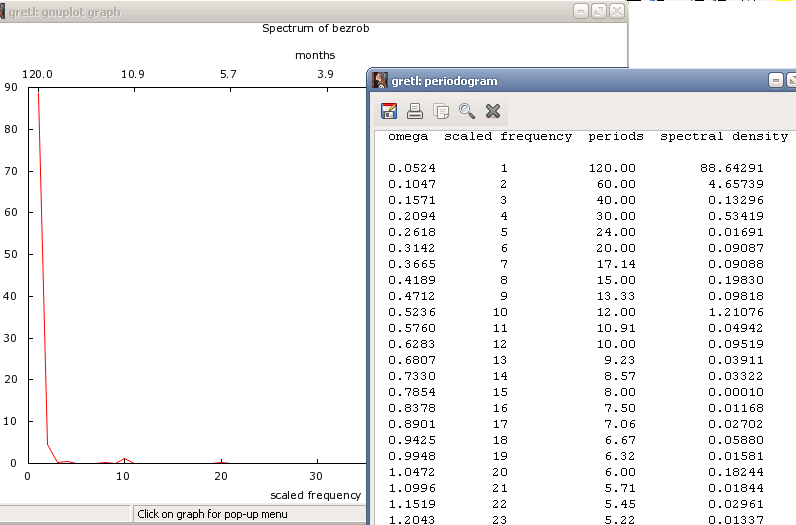Viewport: 796px width, 525px height.
Task: Click the 10.9 months tick label
Action: (132, 75)
